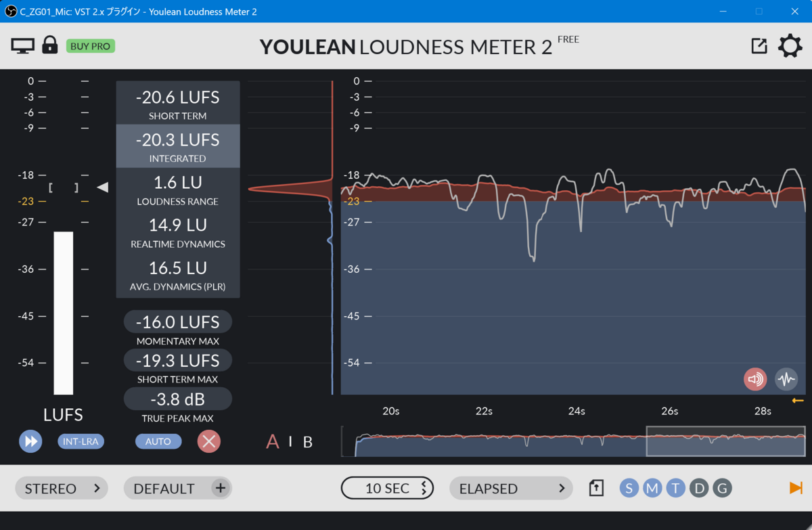Select the SHORT TERM loudness readout
This screenshot has width=812, height=530.
click(x=178, y=104)
